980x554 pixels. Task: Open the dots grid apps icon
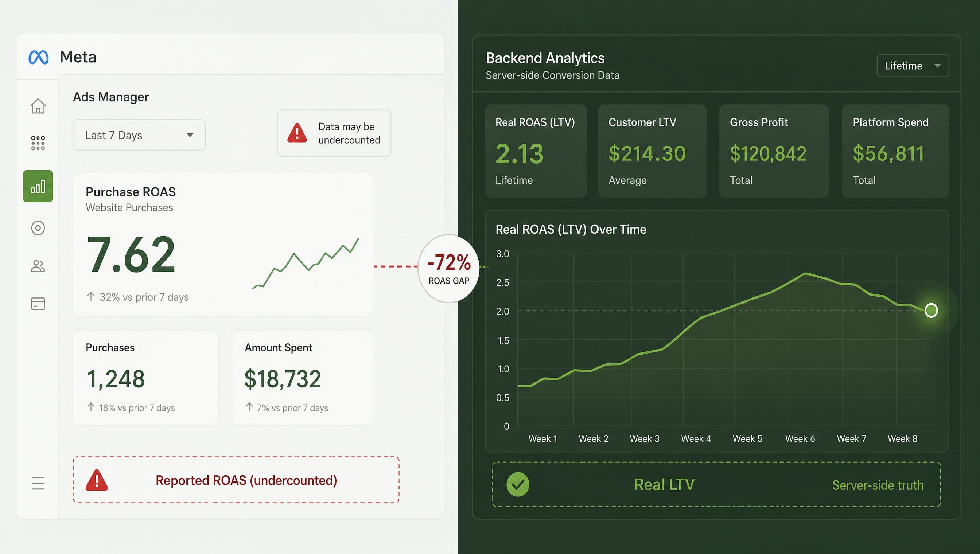(x=38, y=143)
